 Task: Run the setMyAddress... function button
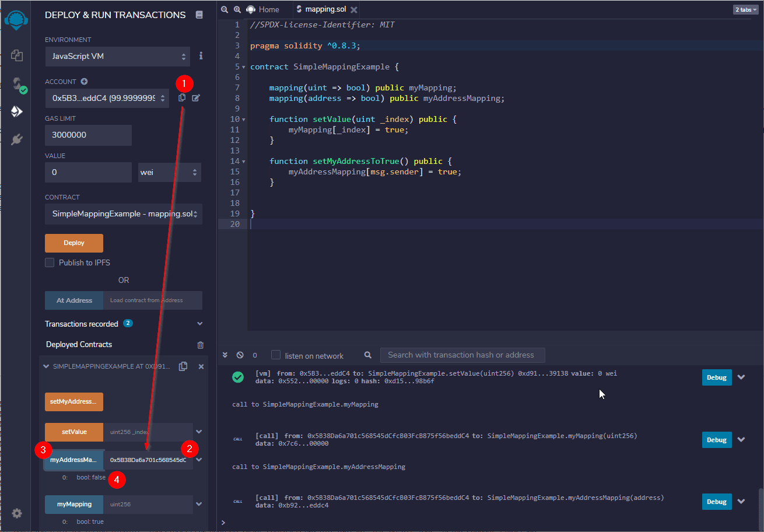click(74, 402)
